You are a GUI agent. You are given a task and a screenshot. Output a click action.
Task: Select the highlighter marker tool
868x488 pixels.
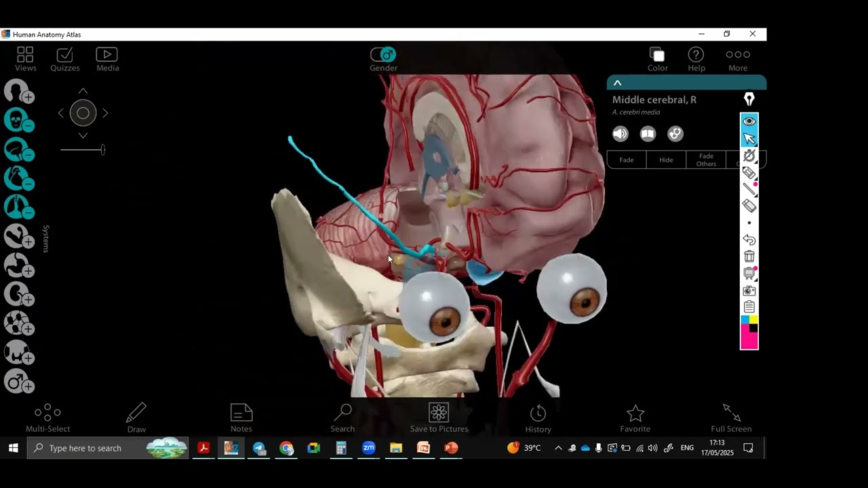pos(749,172)
